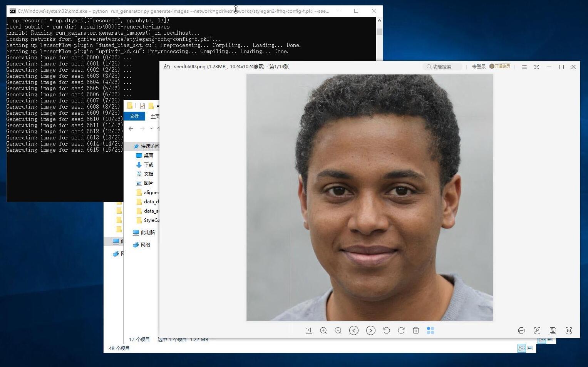The height and width of the screenshot is (367, 588).
Task: Click properties checkmark icon in Explorer quick toolbar
Action: [142, 106]
